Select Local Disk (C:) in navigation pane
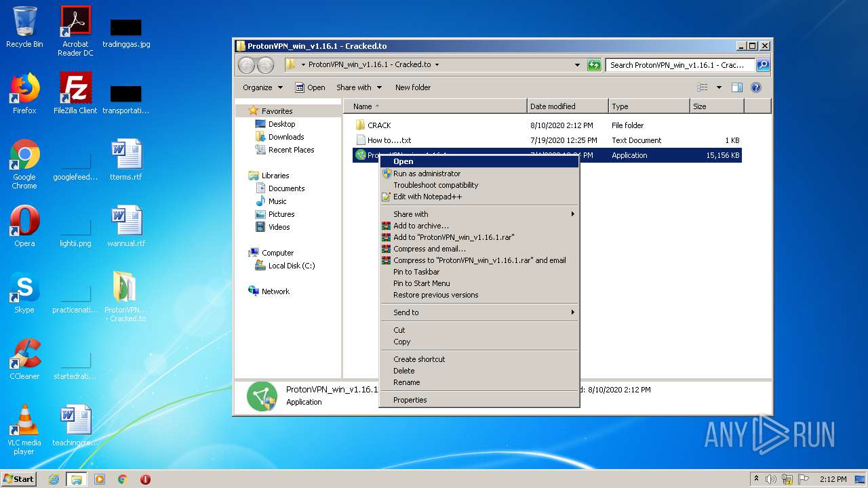Viewport: 868px width, 488px height. coord(285,266)
